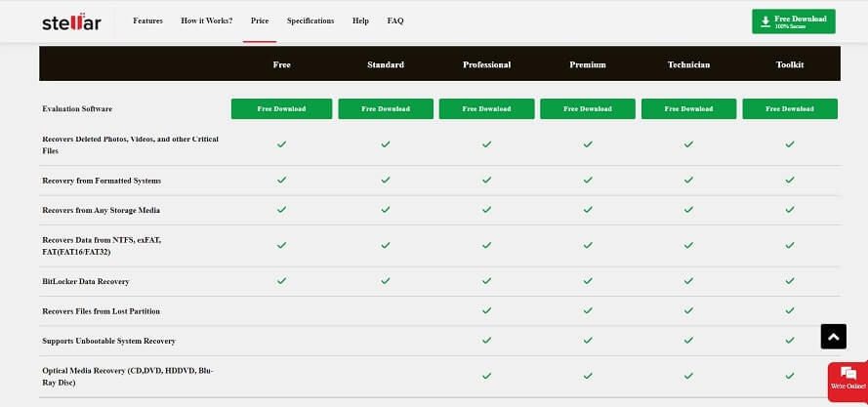Download the Technician edition trial

coord(688,109)
